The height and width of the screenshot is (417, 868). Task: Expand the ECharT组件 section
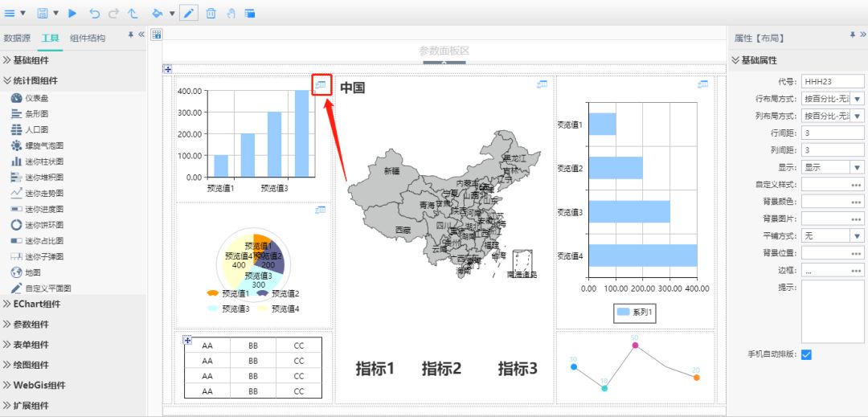coord(36,305)
